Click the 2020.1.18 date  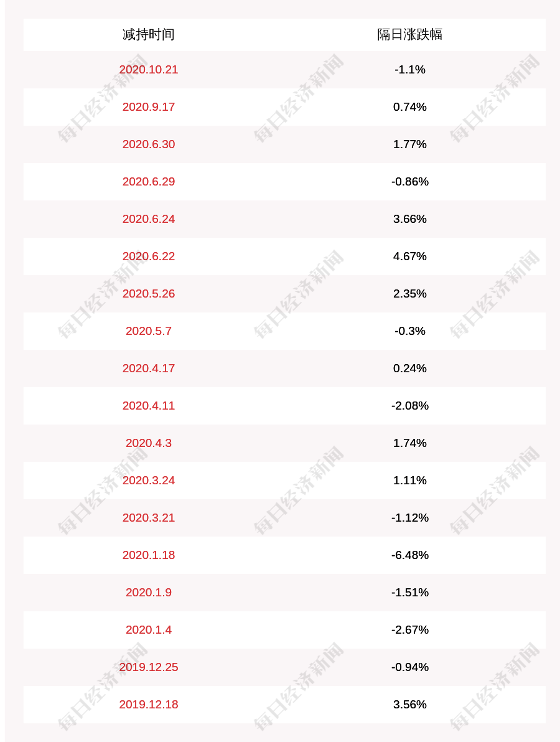point(148,555)
